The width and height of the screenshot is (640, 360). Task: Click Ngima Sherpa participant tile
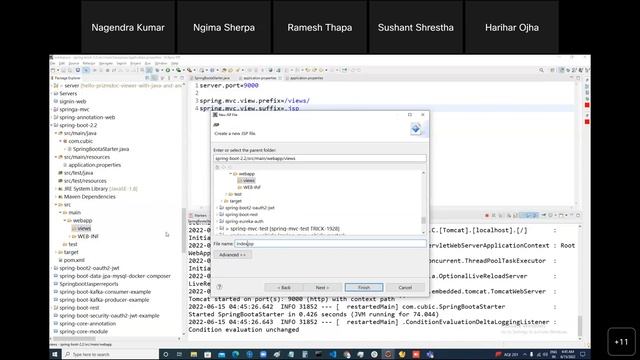[224, 27]
